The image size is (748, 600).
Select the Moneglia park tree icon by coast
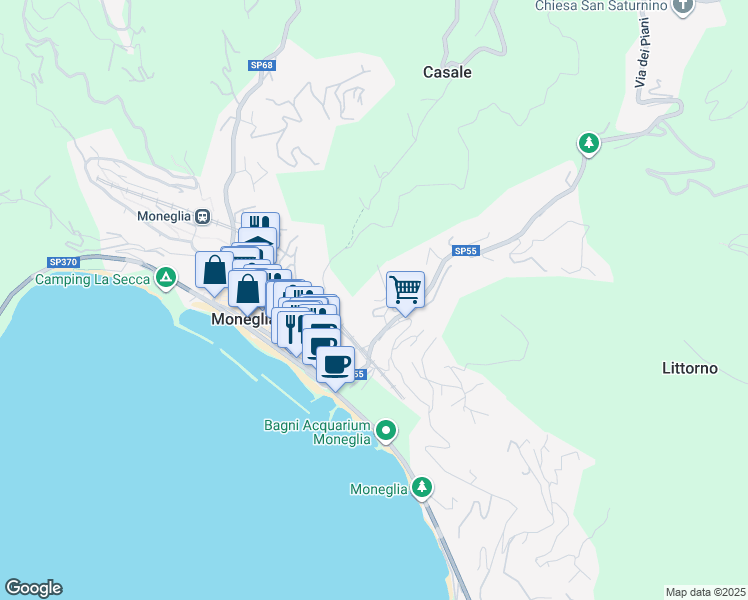tap(422, 487)
